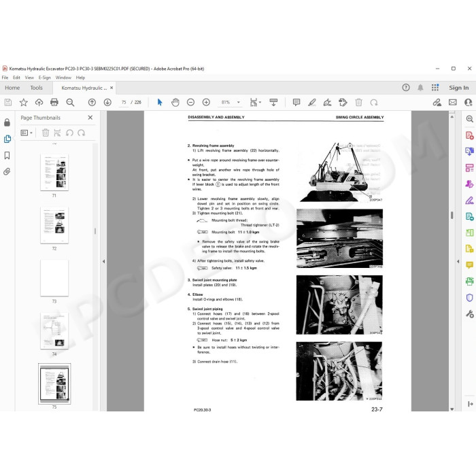Viewport: 476px width, 476px height.
Task: Go to next page arrow
Action: (x=107, y=103)
